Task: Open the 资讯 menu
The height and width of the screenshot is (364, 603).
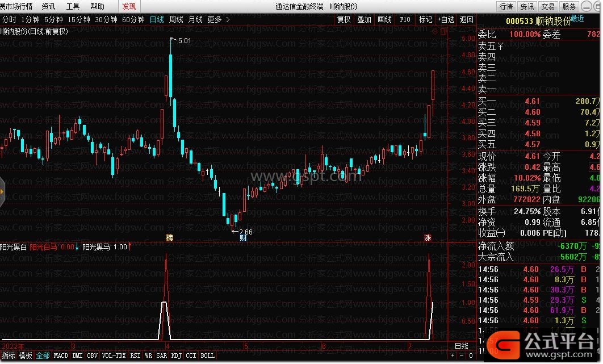Action: click(48, 7)
